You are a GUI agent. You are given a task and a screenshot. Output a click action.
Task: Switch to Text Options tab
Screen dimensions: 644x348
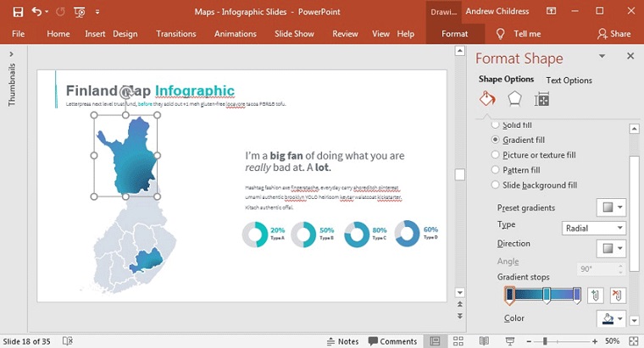(569, 80)
